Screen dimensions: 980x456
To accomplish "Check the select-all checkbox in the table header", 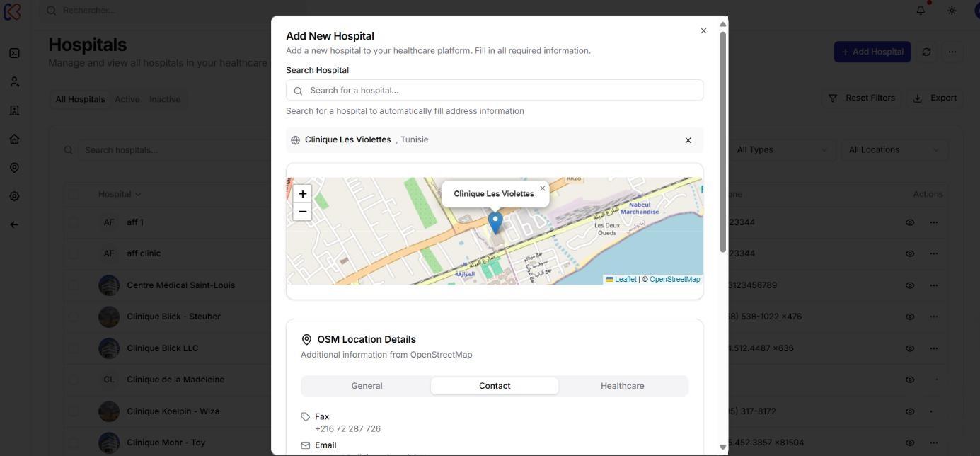I will coord(75,193).
